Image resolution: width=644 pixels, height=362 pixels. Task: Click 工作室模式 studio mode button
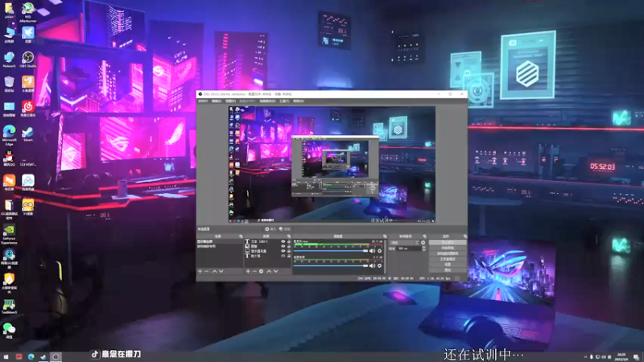point(448,259)
